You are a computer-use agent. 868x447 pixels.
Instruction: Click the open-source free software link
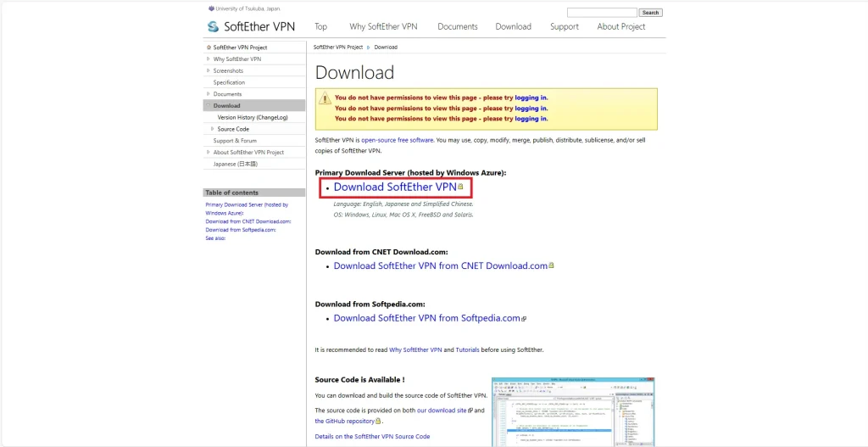point(397,140)
